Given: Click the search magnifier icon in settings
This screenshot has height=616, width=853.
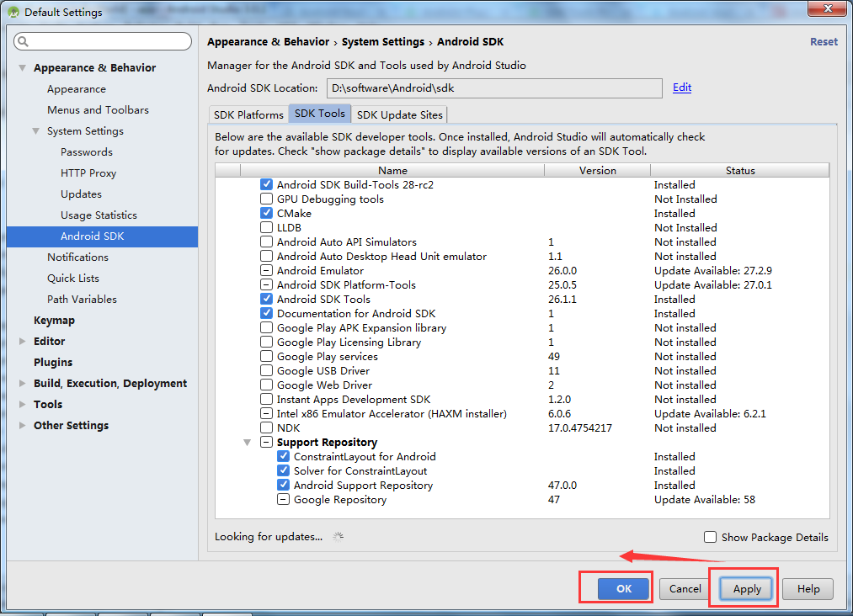Looking at the screenshot, I should 23,41.
